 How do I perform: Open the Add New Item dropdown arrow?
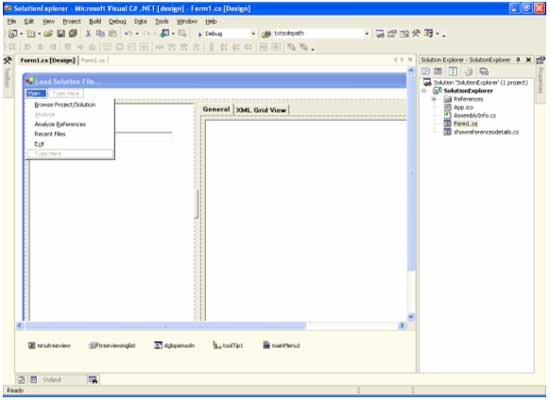pyautogui.click(x=39, y=34)
